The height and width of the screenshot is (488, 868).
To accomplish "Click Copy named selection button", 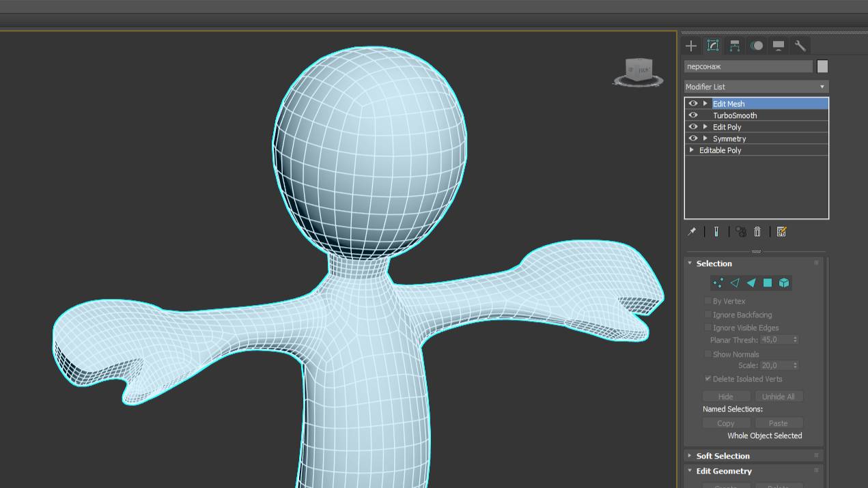I will (726, 423).
